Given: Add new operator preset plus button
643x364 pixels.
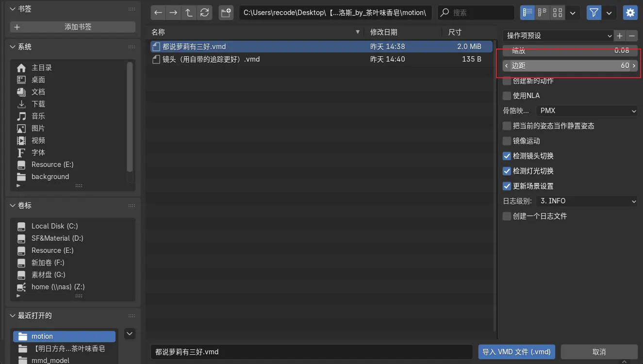Looking at the screenshot, I should 620,36.
